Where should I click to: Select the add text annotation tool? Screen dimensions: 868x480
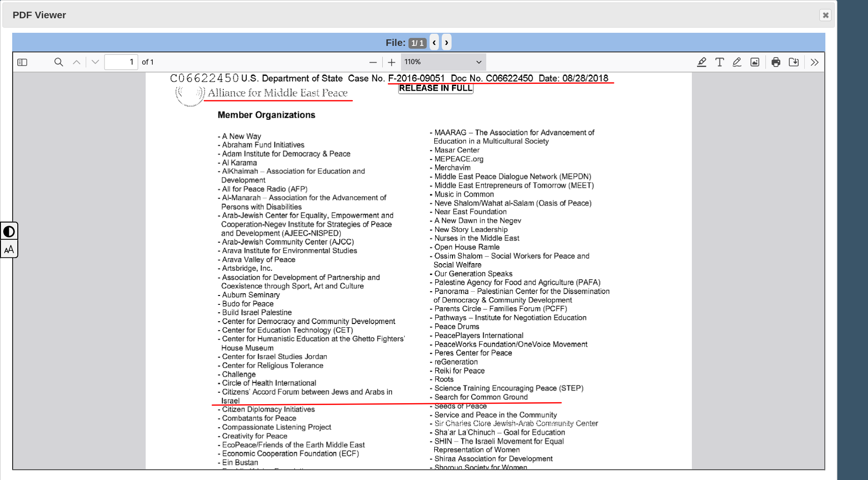720,62
